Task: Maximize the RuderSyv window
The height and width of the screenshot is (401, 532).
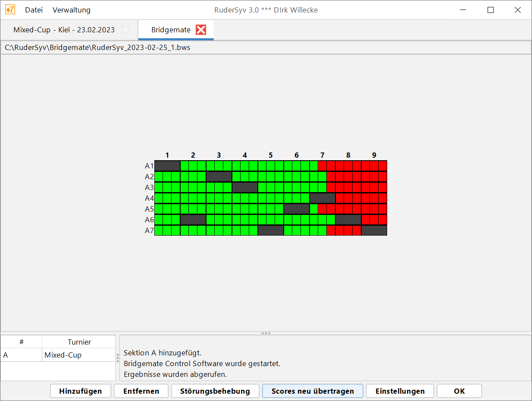Action: click(x=490, y=10)
